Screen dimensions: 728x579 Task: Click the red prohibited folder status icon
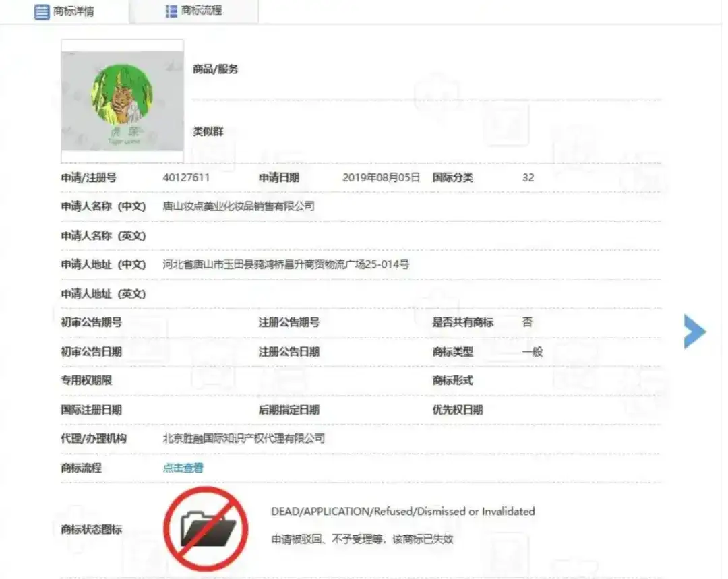pos(206,529)
